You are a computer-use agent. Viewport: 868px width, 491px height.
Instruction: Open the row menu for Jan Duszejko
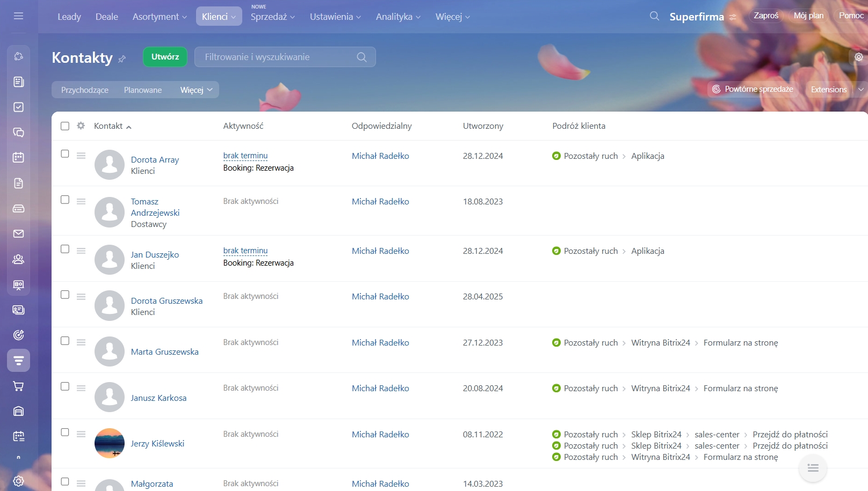[81, 251]
